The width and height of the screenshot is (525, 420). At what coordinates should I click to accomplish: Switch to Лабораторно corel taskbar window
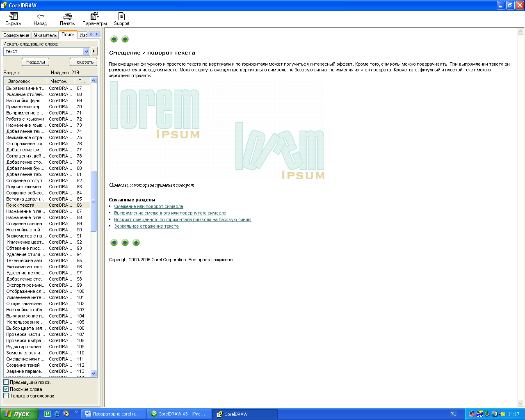tap(113, 414)
